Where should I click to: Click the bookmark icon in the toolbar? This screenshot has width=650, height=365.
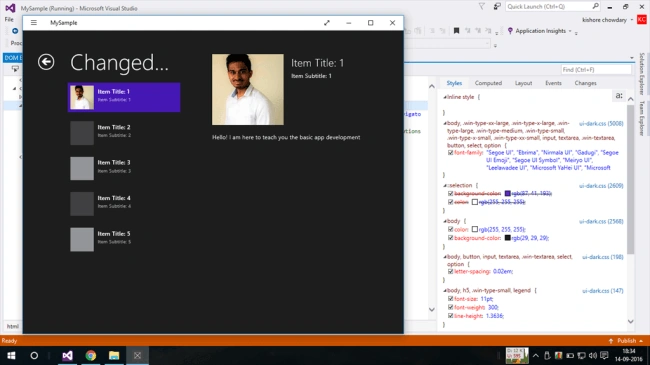point(456,31)
